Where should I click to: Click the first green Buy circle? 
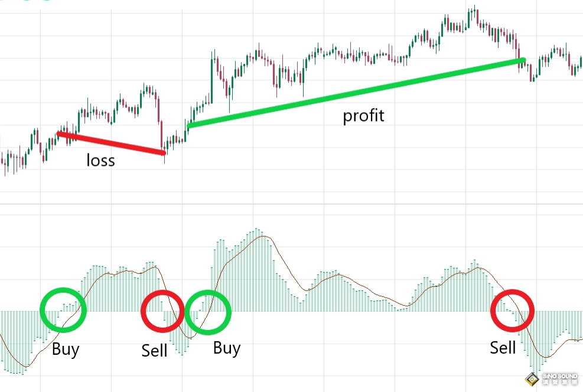pos(63,309)
